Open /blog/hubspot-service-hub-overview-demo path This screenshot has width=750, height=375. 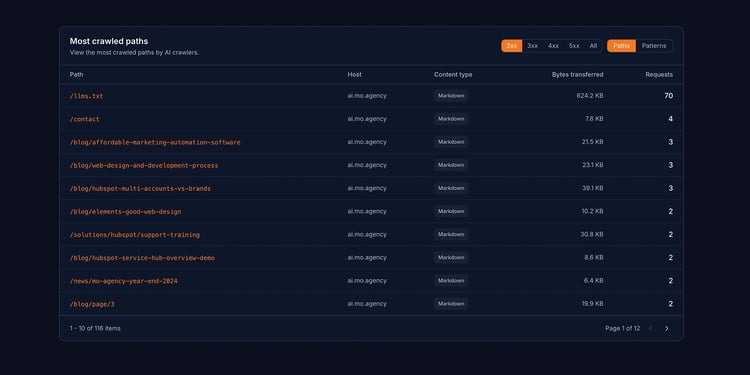(142, 258)
